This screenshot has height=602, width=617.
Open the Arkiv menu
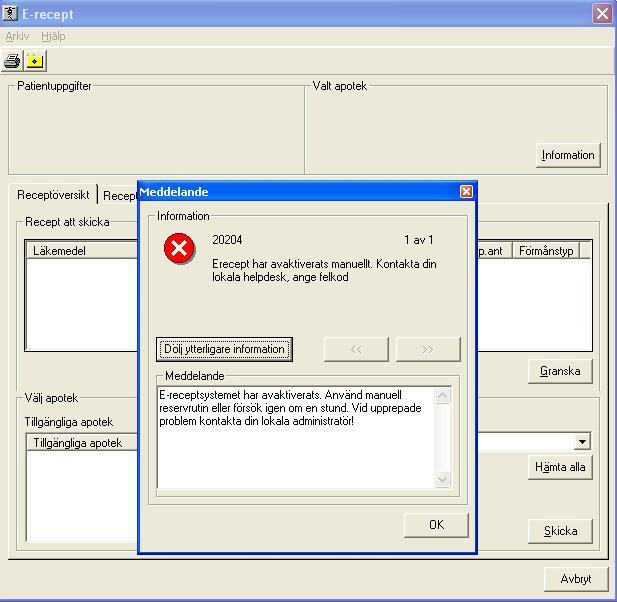point(17,36)
